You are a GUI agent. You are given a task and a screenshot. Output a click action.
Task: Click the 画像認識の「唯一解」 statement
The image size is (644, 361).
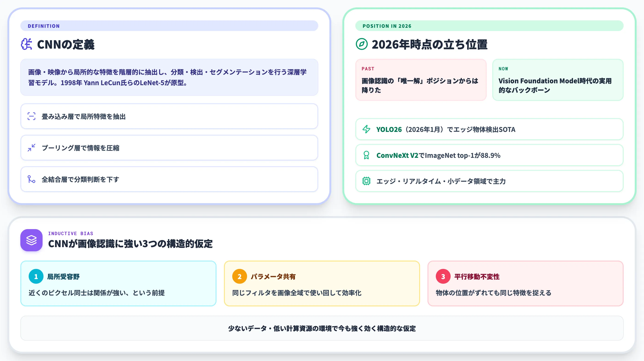(420, 85)
